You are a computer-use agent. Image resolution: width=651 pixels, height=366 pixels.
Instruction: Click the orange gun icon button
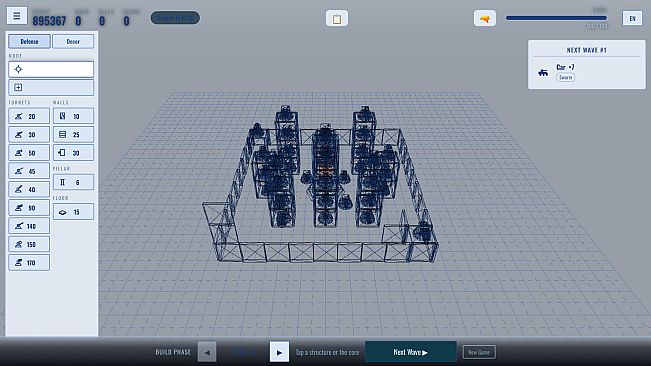(x=485, y=19)
